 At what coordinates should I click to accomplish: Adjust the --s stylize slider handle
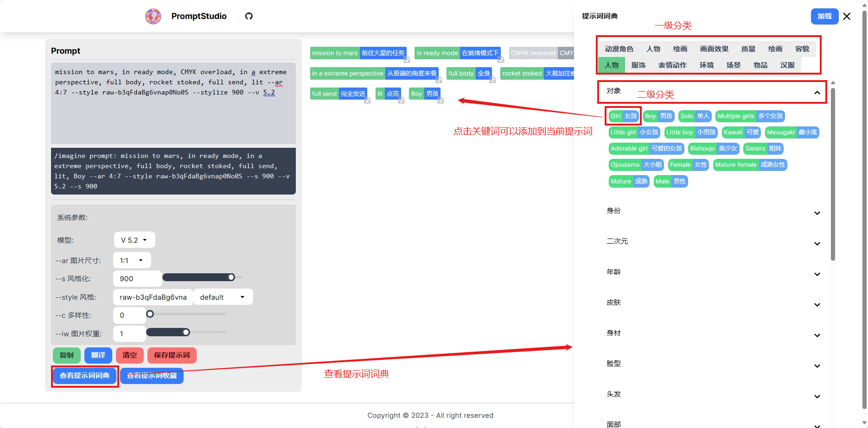pyautogui.click(x=231, y=277)
